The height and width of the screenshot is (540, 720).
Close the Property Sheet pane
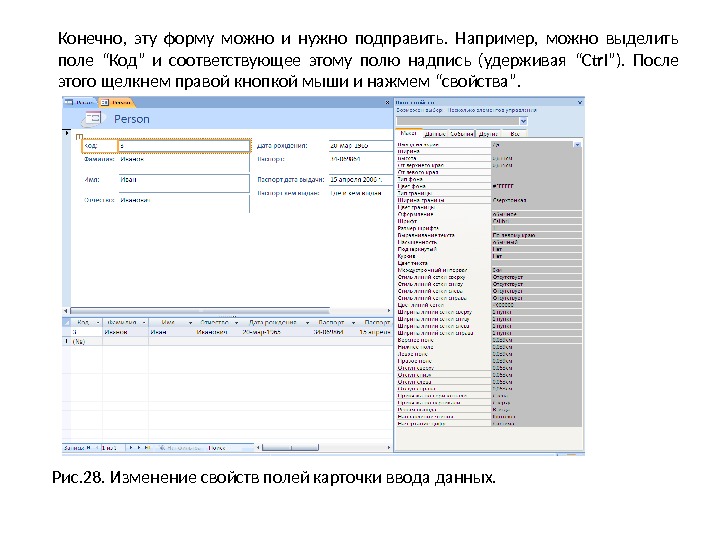[579, 102]
